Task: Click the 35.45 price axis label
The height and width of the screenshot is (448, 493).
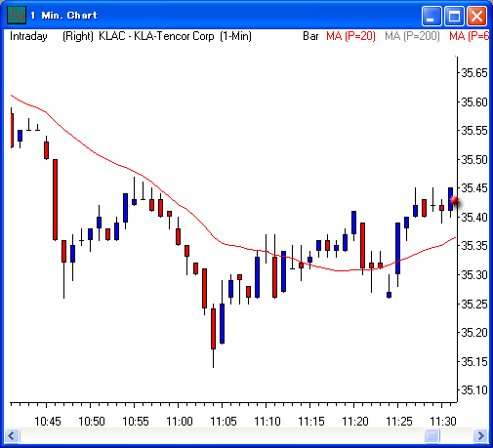Action: tap(474, 188)
